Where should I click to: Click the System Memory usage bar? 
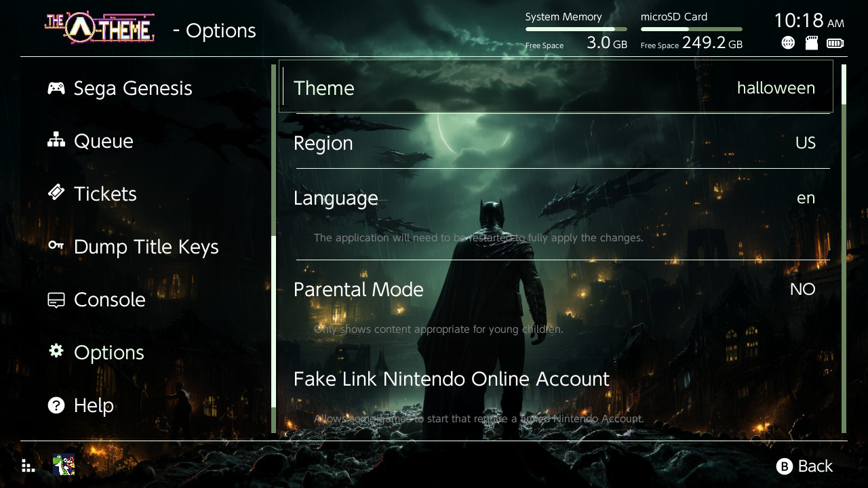tap(576, 29)
